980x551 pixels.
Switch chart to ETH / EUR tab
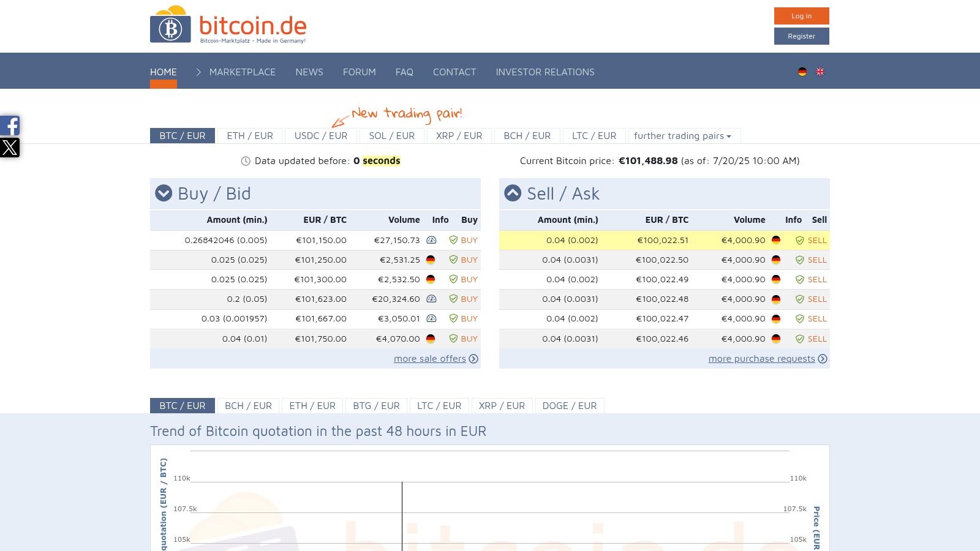312,406
